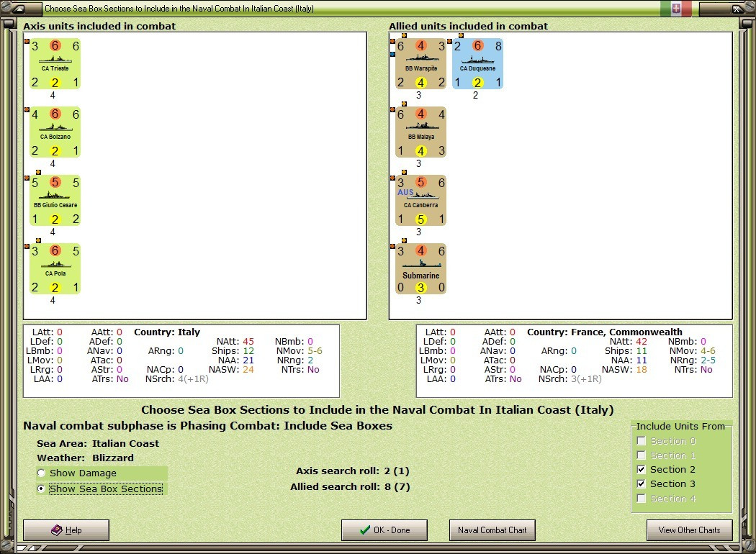Viewport: 756px width, 554px height.
Task: Click the Axis search roll text
Action: click(x=353, y=471)
